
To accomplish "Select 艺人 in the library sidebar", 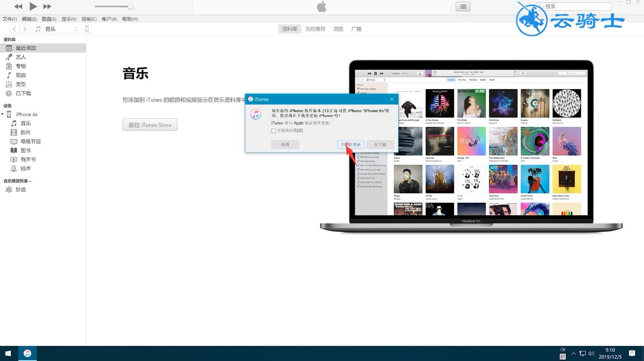I will point(43,57).
